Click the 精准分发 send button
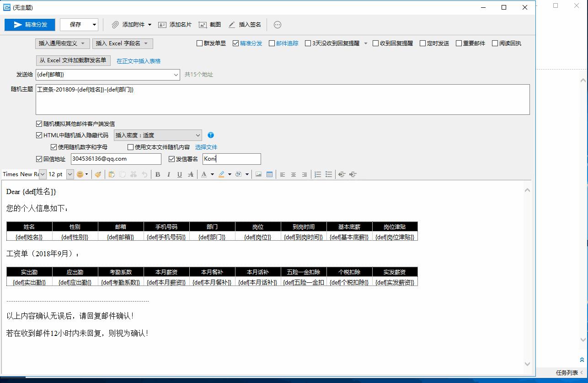Viewport: 588px width, 383px height. tap(30, 25)
